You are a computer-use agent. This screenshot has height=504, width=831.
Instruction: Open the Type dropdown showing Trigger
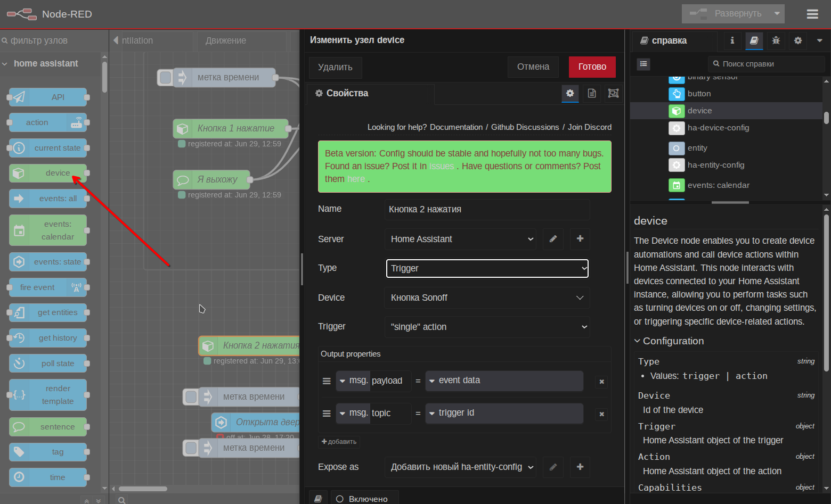[487, 268]
